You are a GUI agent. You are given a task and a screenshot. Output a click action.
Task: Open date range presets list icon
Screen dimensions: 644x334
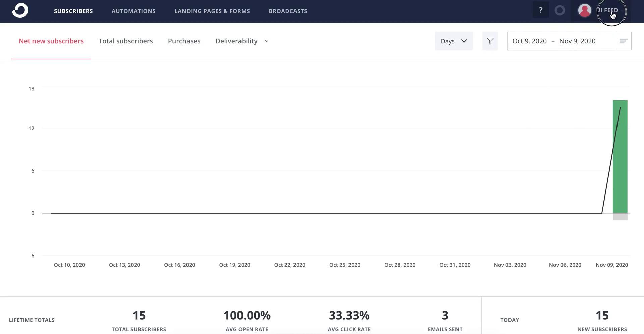[623, 41]
